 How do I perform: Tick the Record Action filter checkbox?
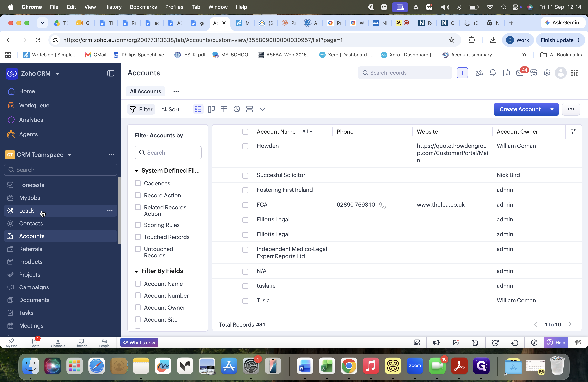pos(138,195)
